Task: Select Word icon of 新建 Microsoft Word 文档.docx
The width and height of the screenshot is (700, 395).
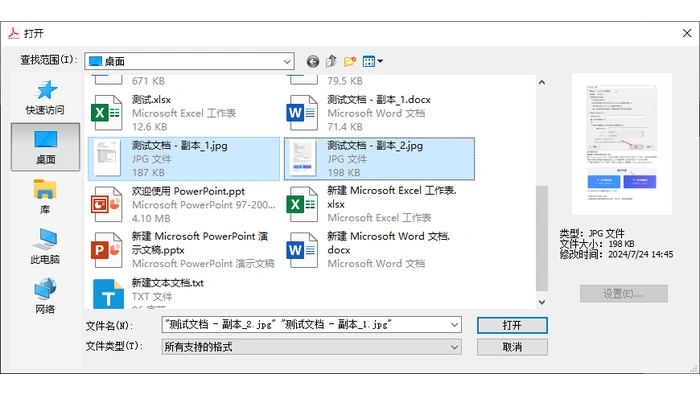Action: 302,250
